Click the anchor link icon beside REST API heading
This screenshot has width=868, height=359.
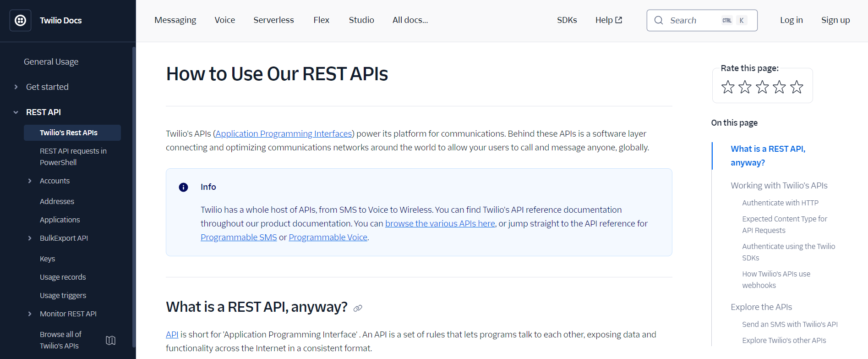tap(358, 308)
